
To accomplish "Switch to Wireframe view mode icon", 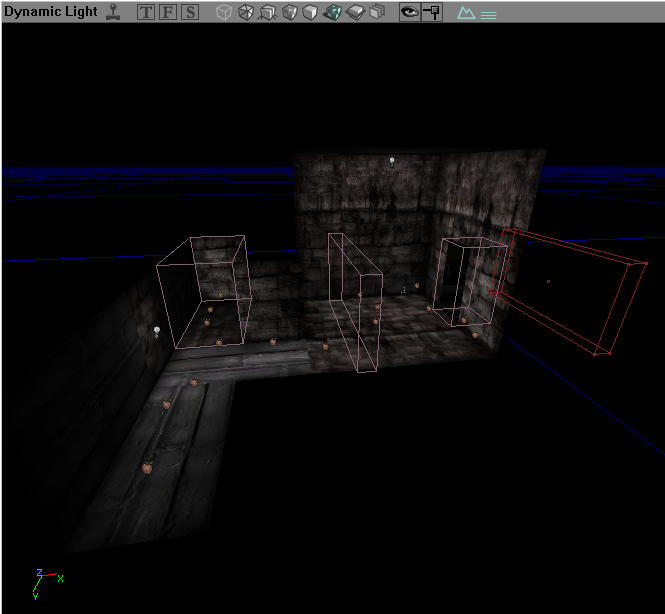I will [246, 13].
